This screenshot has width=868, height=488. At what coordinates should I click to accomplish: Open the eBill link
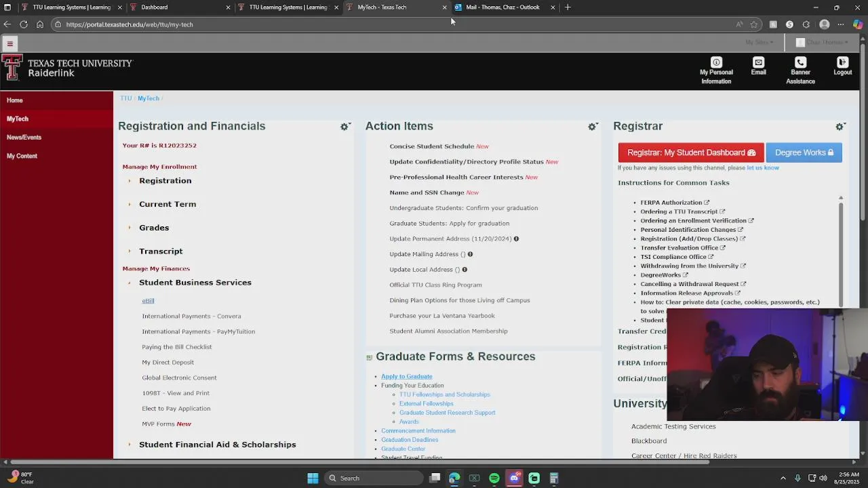(x=148, y=301)
